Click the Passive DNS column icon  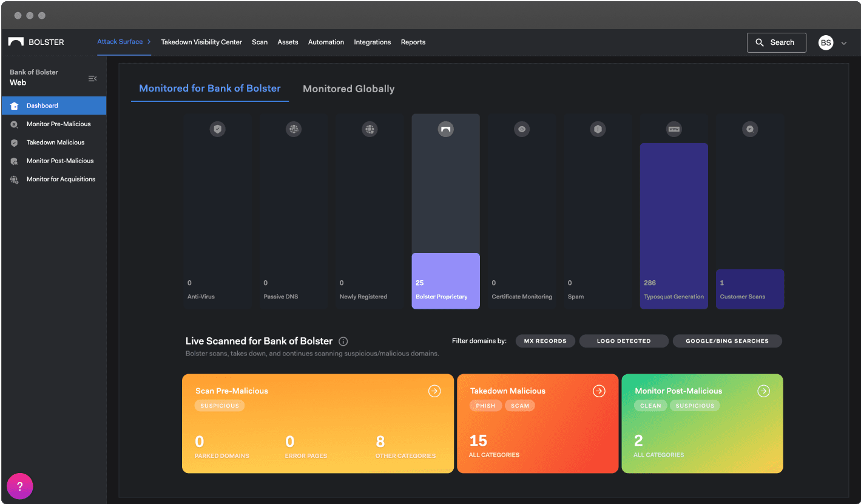click(x=294, y=129)
